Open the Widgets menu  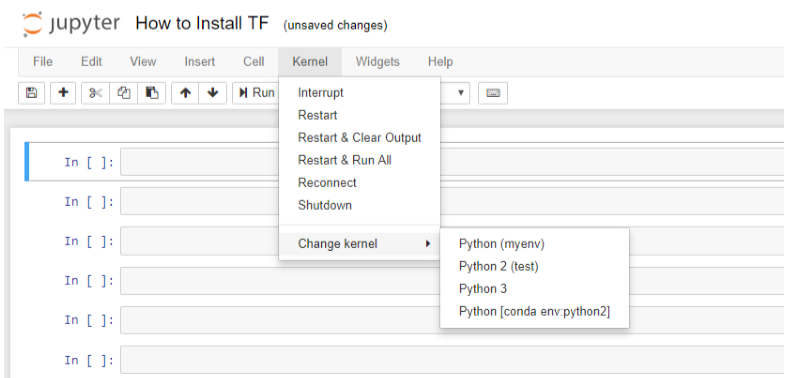point(377,62)
